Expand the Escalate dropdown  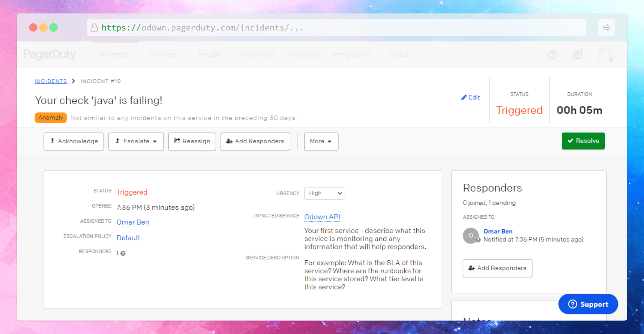pos(136,141)
